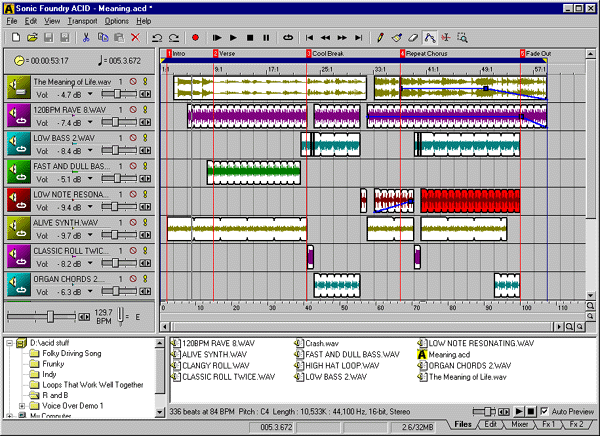Open the Transport menu
Viewport: 600px width, 436px height.
[82, 21]
